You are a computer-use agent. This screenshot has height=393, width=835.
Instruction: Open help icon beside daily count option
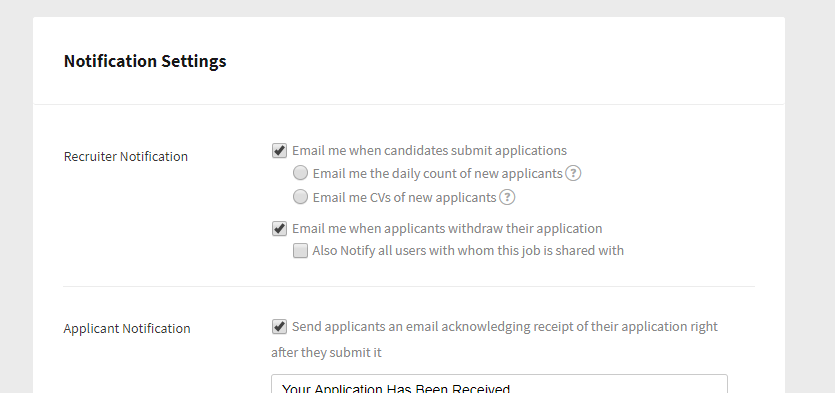pos(573,174)
